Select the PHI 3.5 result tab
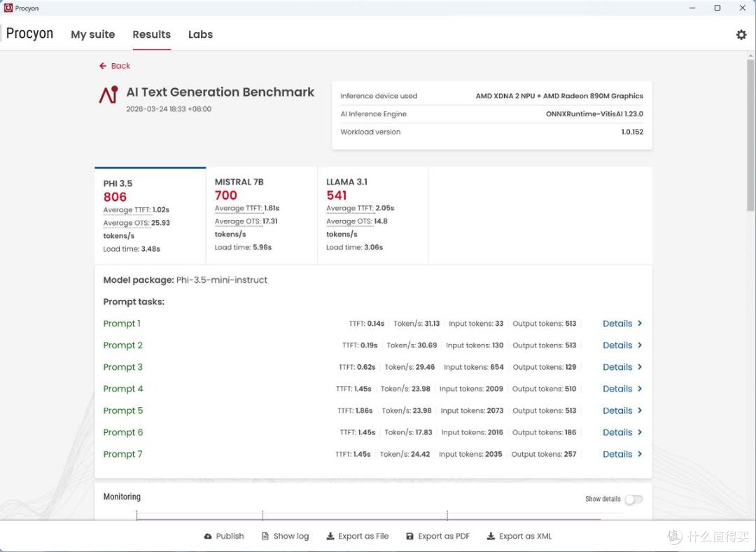The image size is (756, 552). point(150,216)
